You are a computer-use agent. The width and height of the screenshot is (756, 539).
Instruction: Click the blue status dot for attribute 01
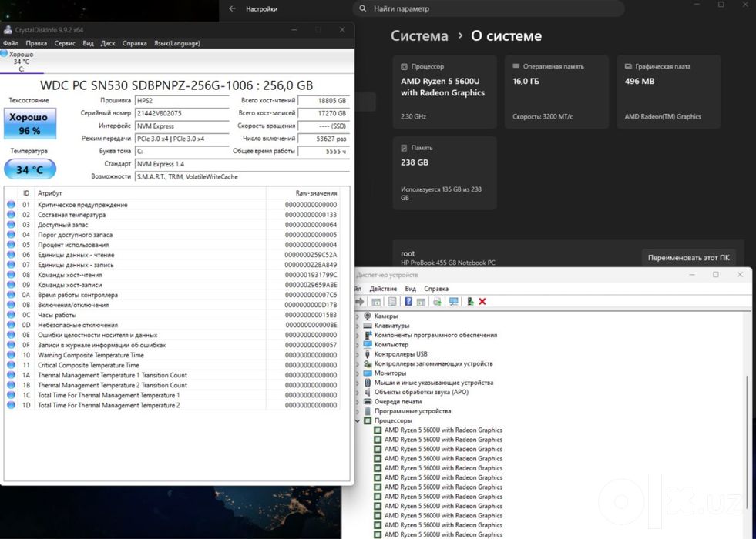[11, 205]
